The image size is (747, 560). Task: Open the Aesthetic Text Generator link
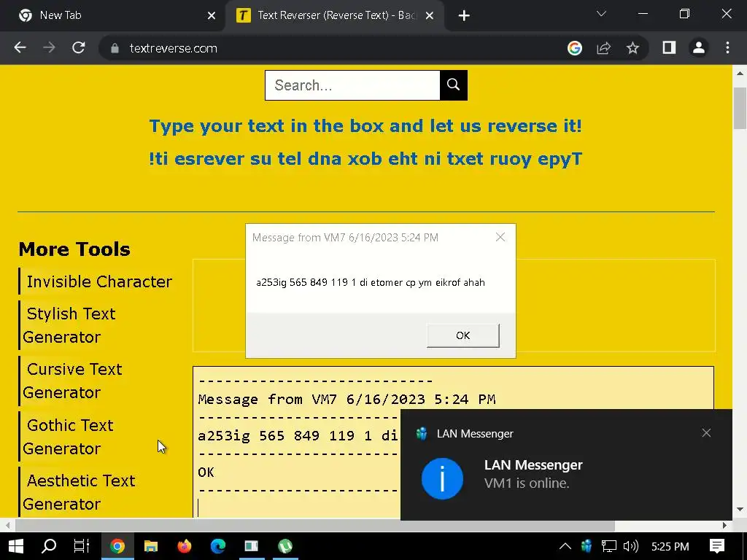pos(79,492)
